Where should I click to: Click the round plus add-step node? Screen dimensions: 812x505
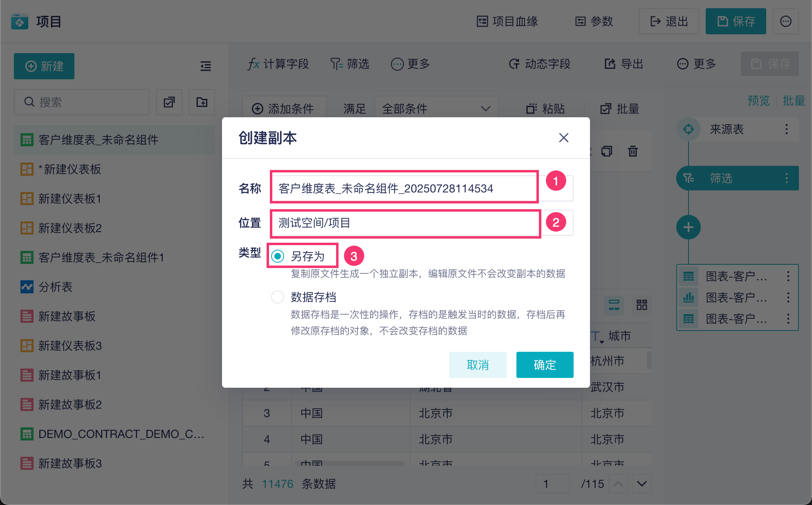688,227
